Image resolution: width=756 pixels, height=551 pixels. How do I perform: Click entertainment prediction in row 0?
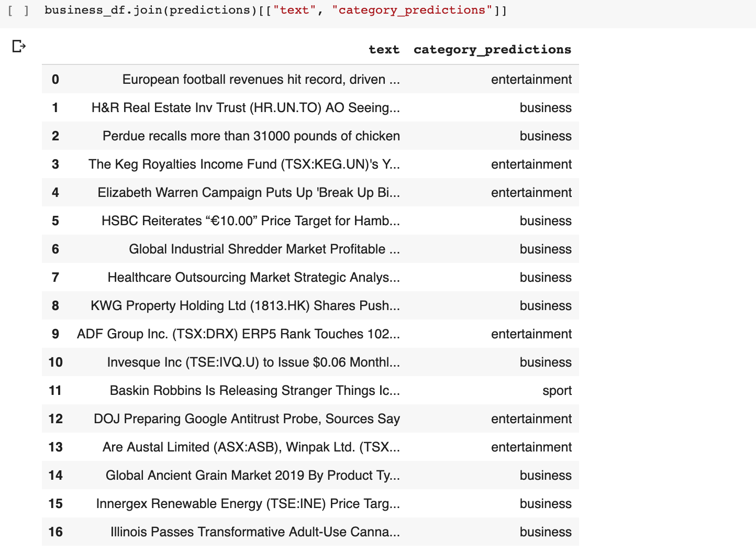pos(531,80)
